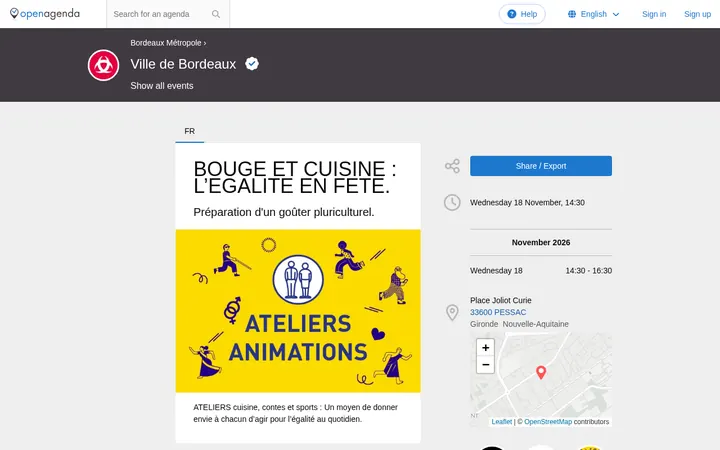Click the Ville de Bordeaux red logo
Viewport: 720px width, 450px height.
coord(103,65)
